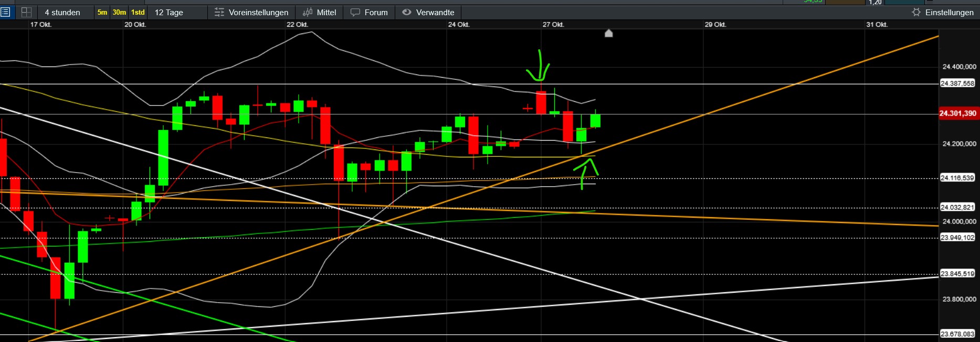Open the list menu icon
The image size is (980, 342).
[x=5, y=12]
